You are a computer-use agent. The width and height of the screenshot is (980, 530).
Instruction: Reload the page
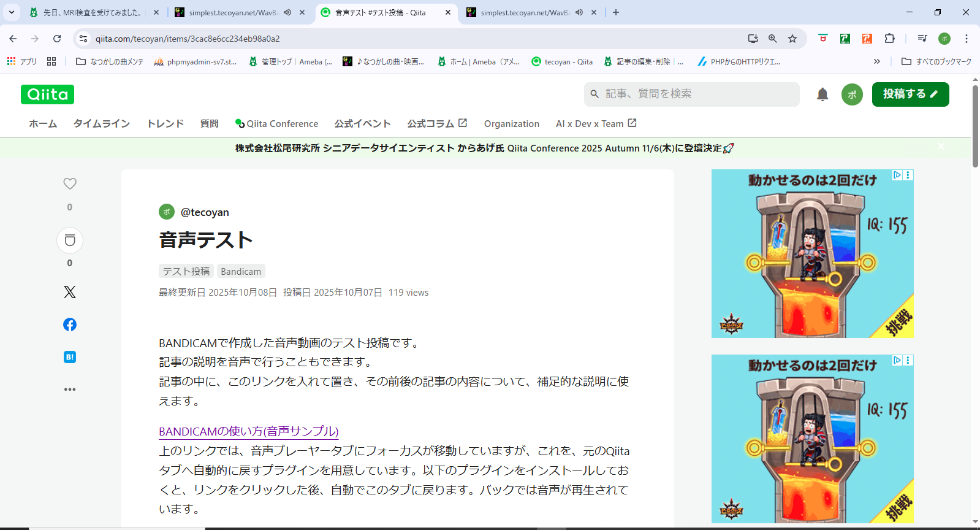point(57,39)
